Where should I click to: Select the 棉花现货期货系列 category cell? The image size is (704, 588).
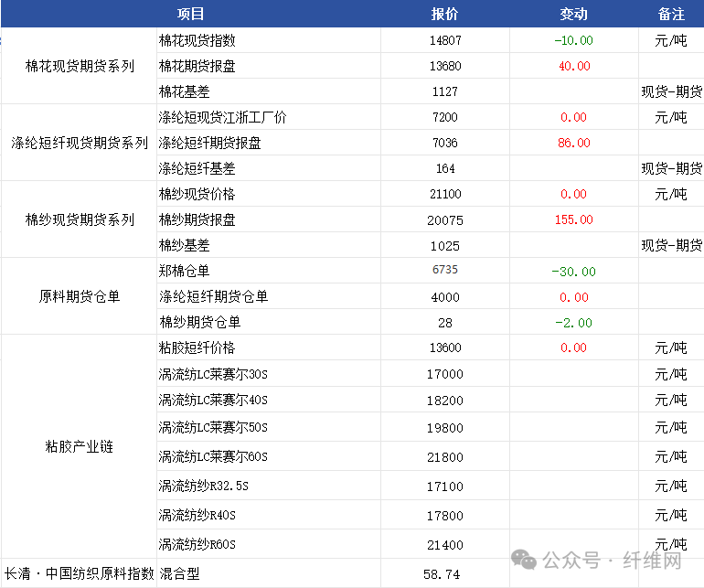(80, 66)
